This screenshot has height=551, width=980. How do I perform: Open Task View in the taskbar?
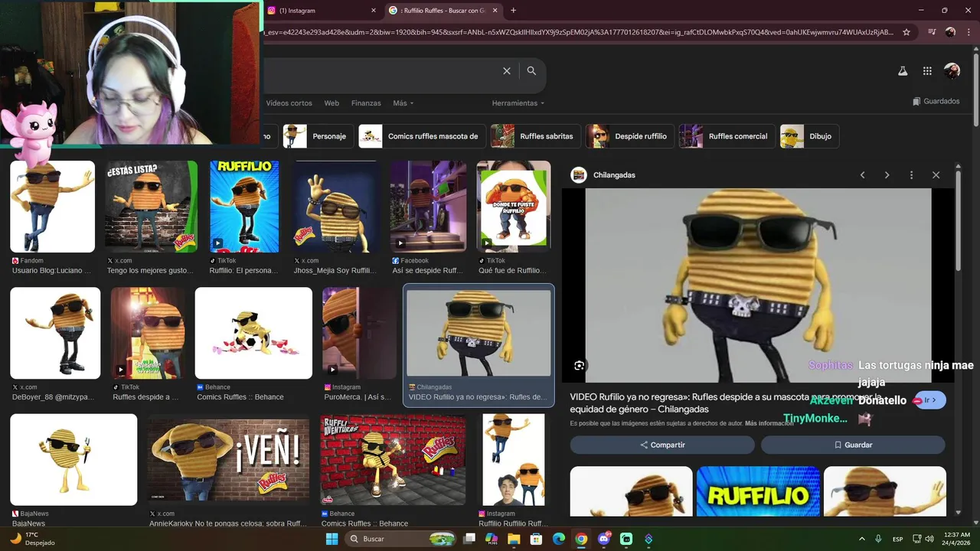point(469,539)
